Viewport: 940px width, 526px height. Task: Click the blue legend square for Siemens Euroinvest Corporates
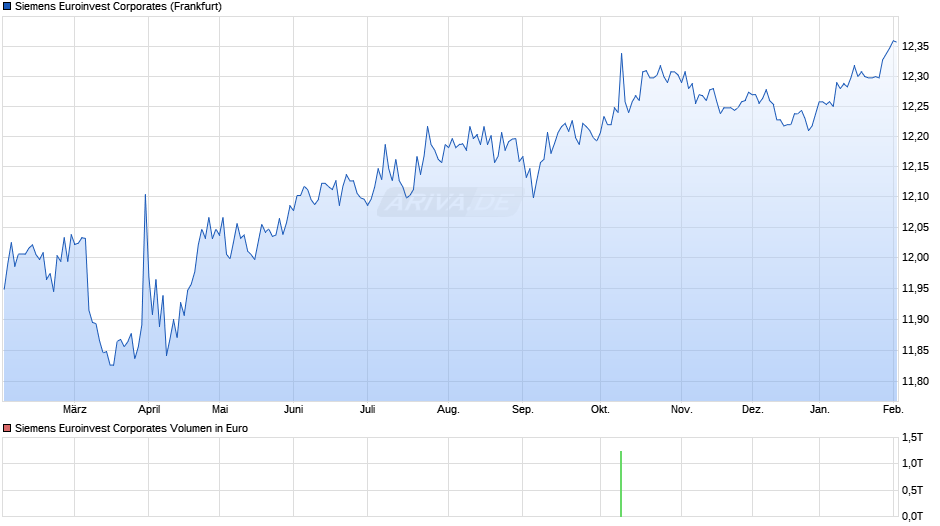pyautogui.click(x=7, y=7)
